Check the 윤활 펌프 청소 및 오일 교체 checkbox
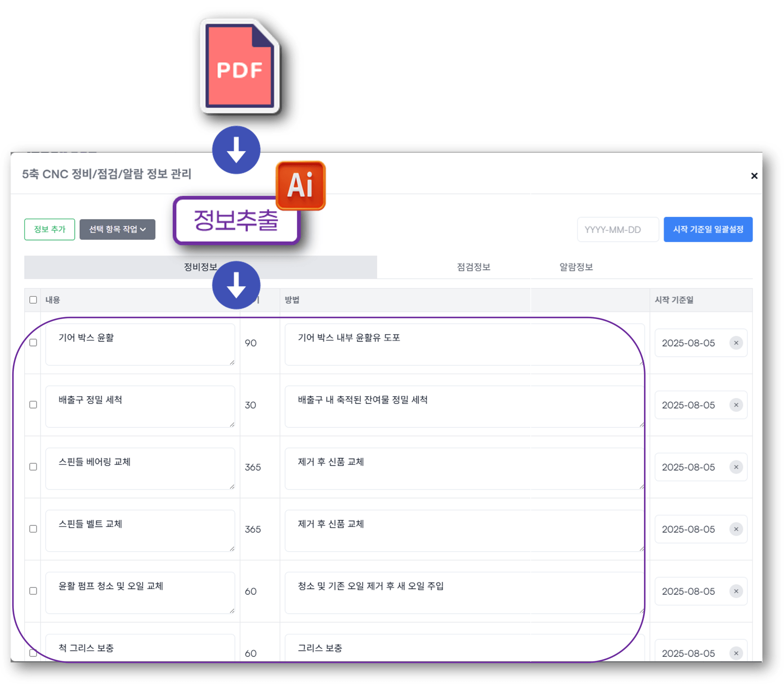 [33, 591]
